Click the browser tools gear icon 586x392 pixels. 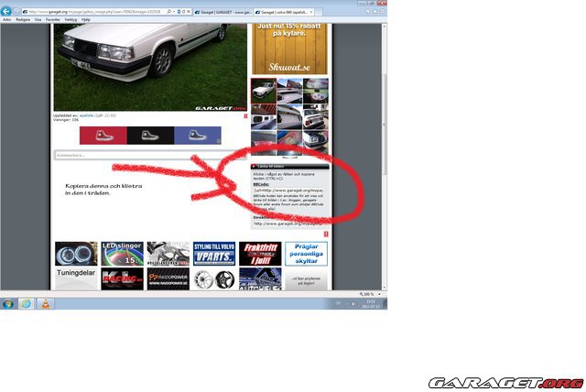(383, 10)
